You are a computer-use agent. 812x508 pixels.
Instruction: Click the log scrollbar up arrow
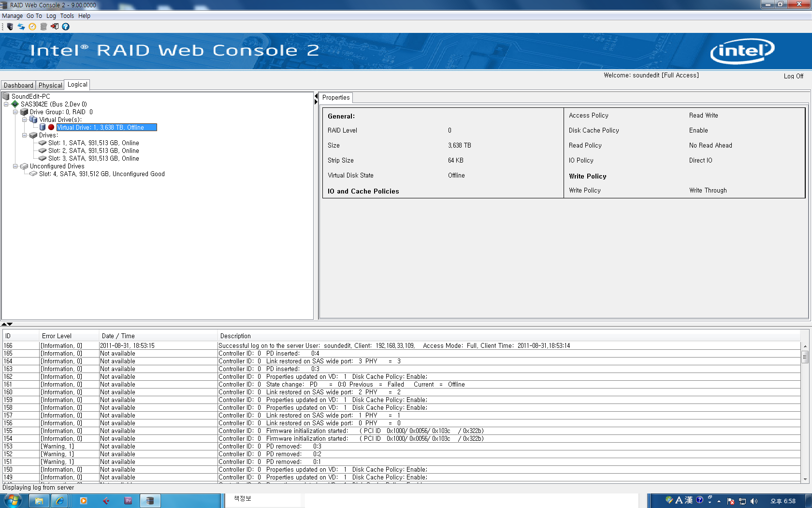click(x=805, y=346)
